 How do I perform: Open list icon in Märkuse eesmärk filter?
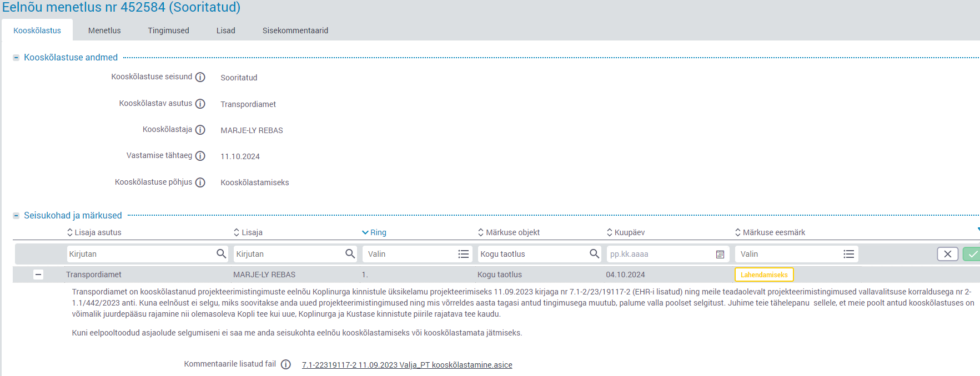pos(848,254)
